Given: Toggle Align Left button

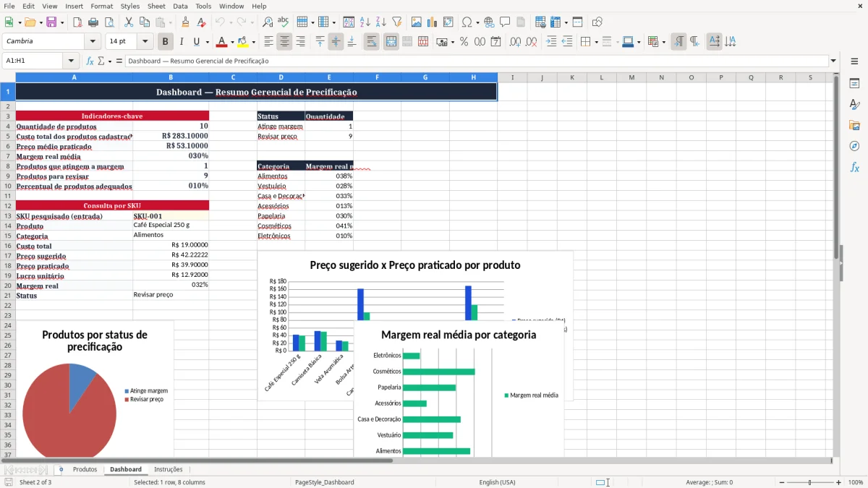Looking at the screenshot, I should (x=269, y=42).
